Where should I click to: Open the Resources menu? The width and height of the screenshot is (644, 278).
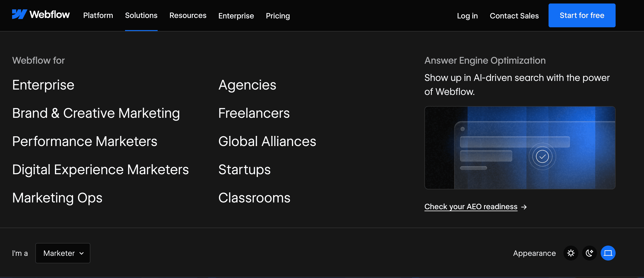click(x=188, y=15)
